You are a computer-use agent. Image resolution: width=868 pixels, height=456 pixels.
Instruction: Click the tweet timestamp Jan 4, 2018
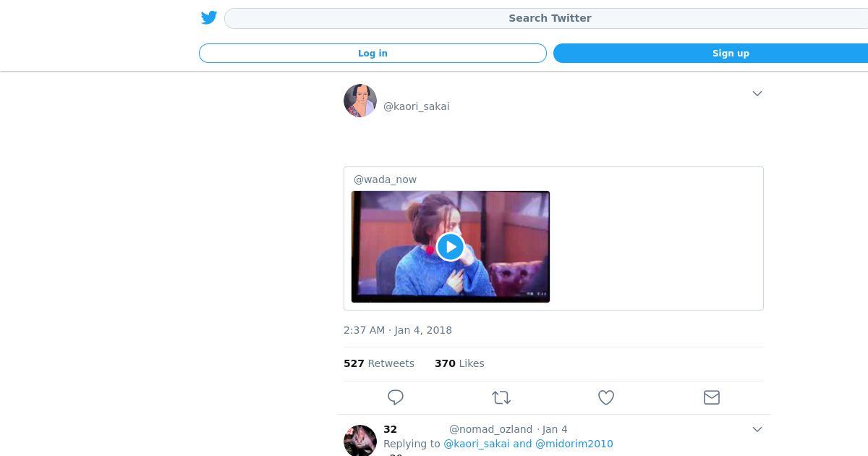tap(398, 330)
